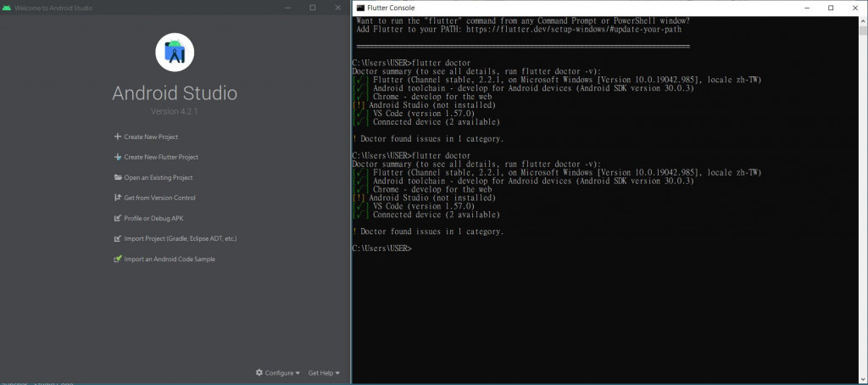Click the Android Studio logo image
Screen dimensions: 868x385
pos(175,53)
